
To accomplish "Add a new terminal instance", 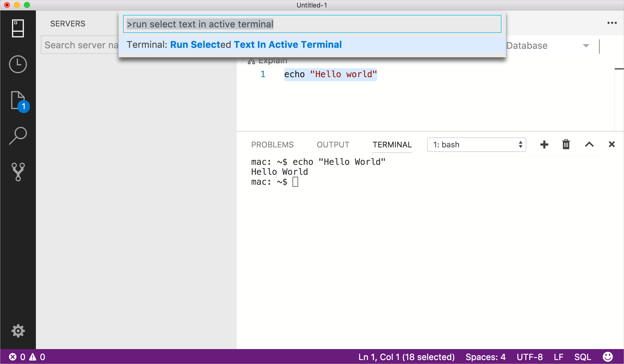I will pos(544,144).
